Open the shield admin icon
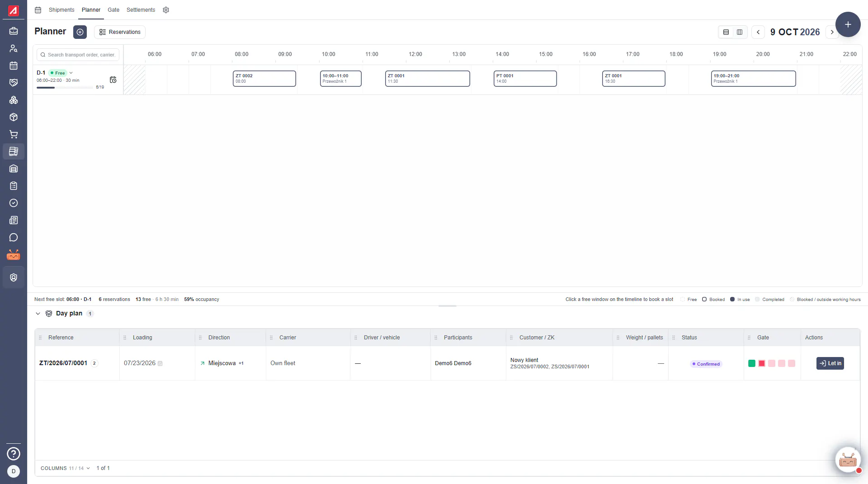868x484 pixels. pyautogui.click(x=14, y=277)
